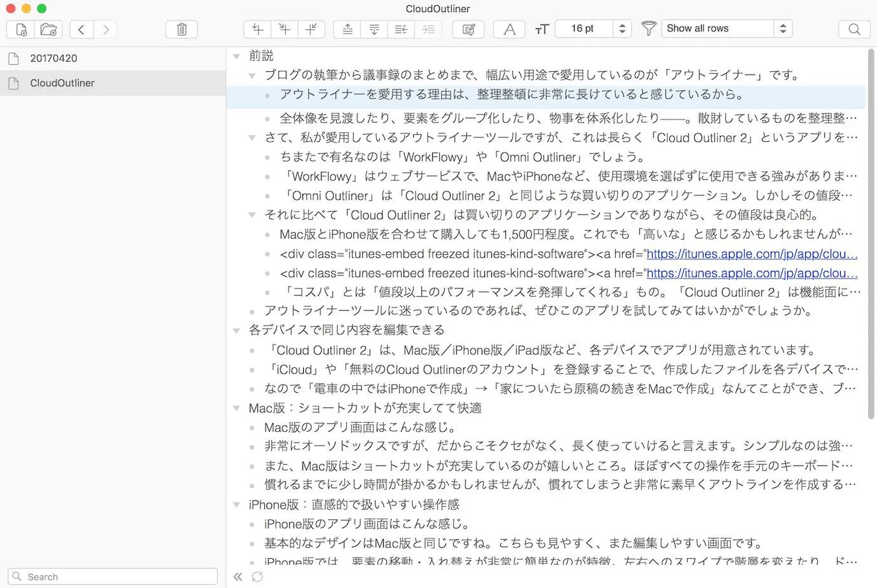Collapse the '前説' section triangle

click(x=236, y=57)
